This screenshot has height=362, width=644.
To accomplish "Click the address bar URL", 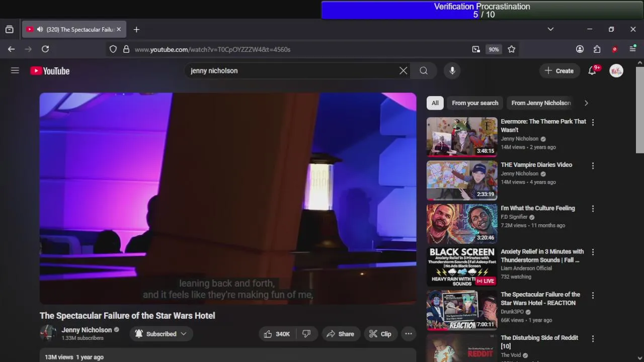I will pyautogui.click(x=212, y=49).
